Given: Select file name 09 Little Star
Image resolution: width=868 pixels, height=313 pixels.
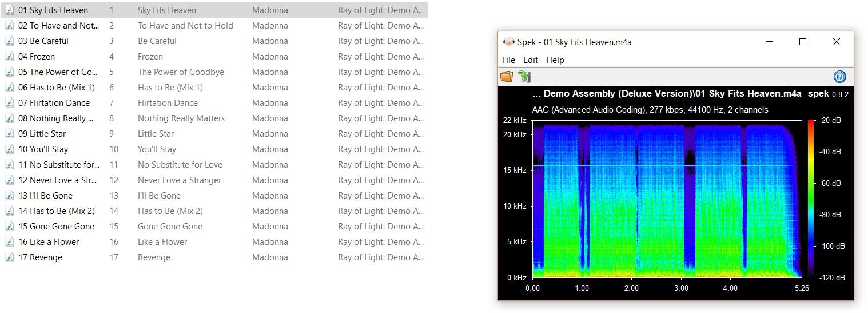Looking at the screenshot, I should click(x=42, y=134).
